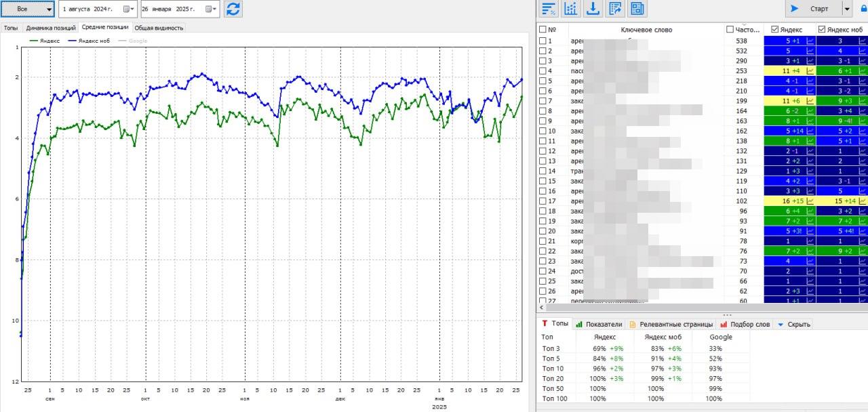Screen dimensions: 868x412
Task: Uncheck the Яндекс column checkbox
Action: (x=775, y=30)
